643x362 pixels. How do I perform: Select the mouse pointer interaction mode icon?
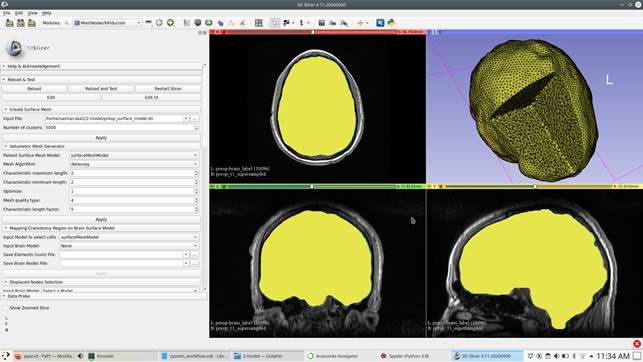pos(274,23)
